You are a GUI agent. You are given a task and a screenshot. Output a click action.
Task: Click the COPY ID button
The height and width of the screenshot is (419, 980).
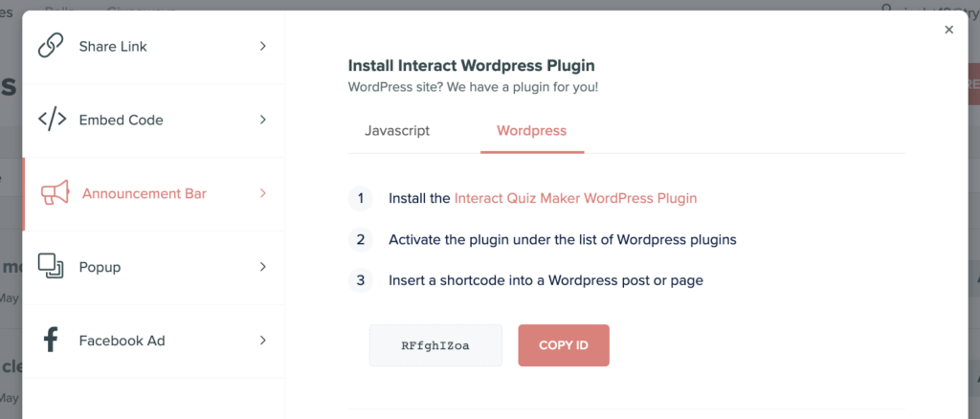(x=564, y=345)
